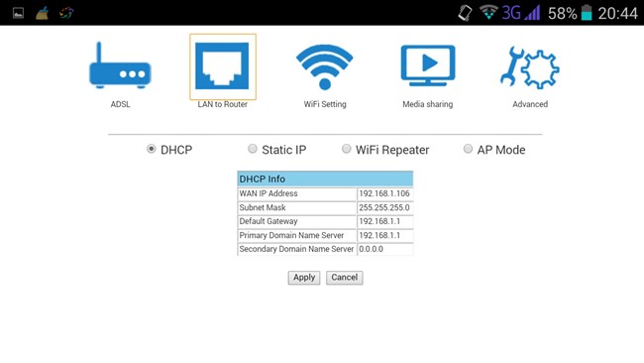
Task: Click the Apply button
Action: pos(304,278)
